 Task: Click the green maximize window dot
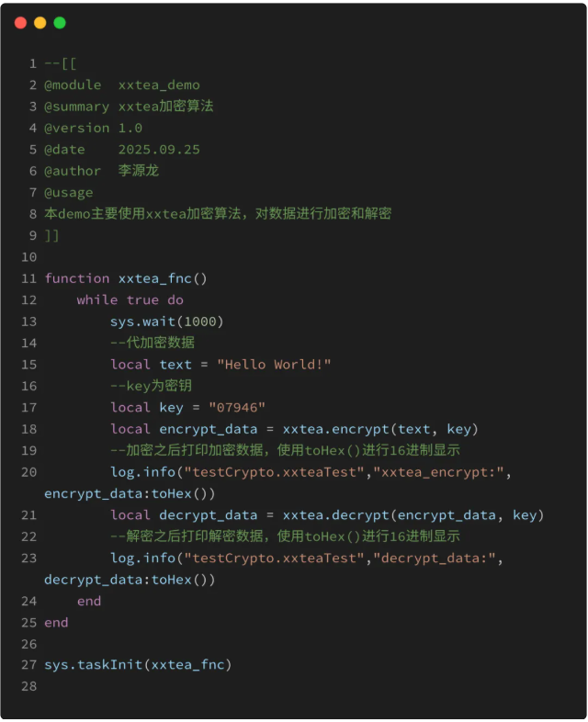pos(60,23)
